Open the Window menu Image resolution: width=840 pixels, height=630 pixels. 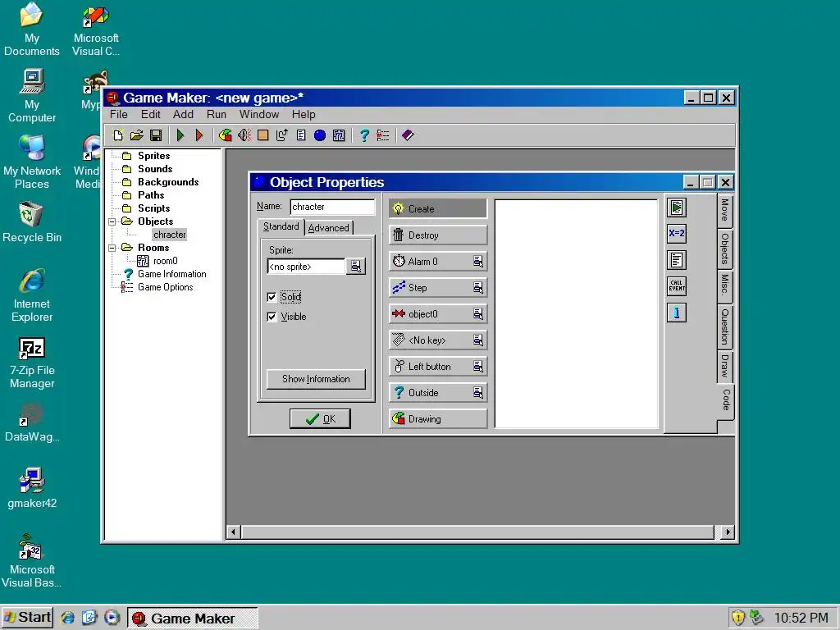(258, 114)
